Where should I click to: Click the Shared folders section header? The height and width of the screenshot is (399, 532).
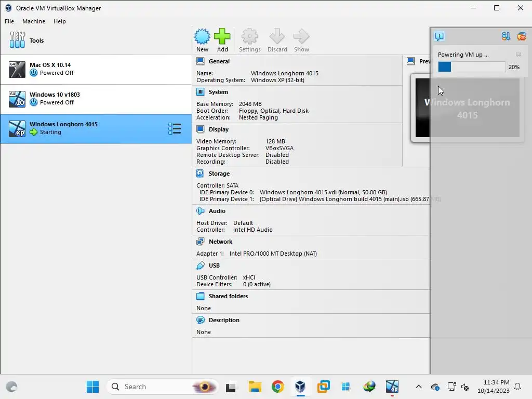coord(229,296)
